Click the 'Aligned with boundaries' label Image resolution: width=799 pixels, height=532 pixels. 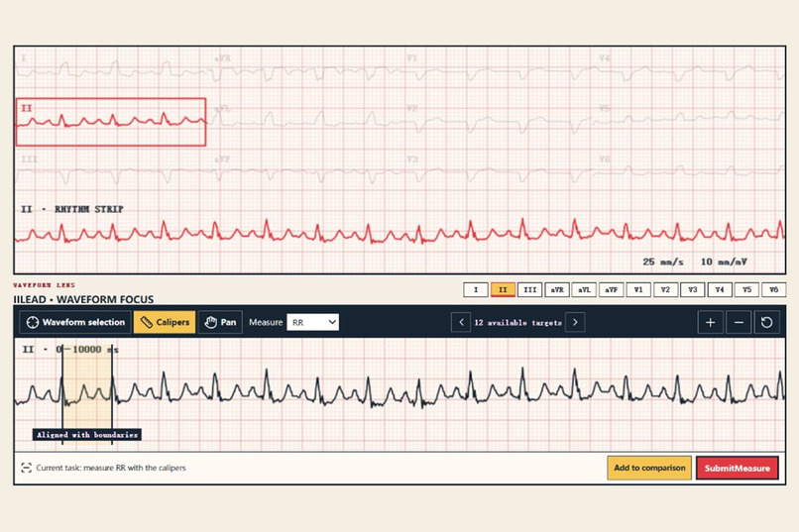pyautogui.click(x=87, y=435)
